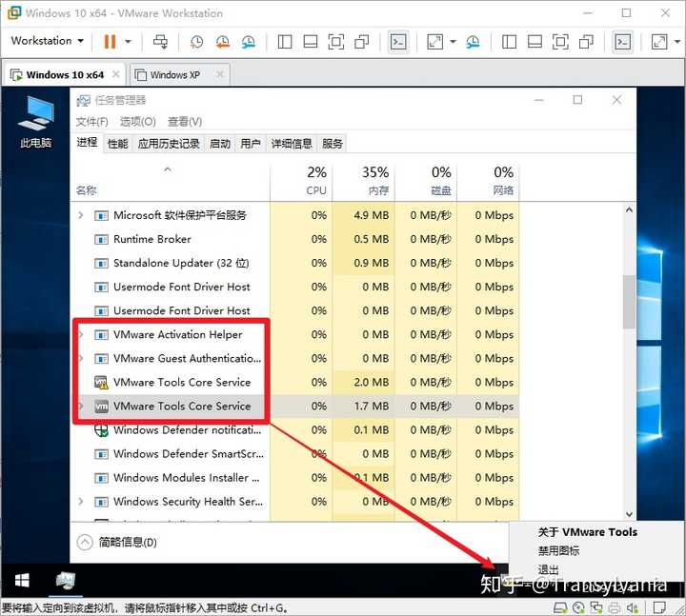Expand the Windows Security Health Service row

[80, 502]
